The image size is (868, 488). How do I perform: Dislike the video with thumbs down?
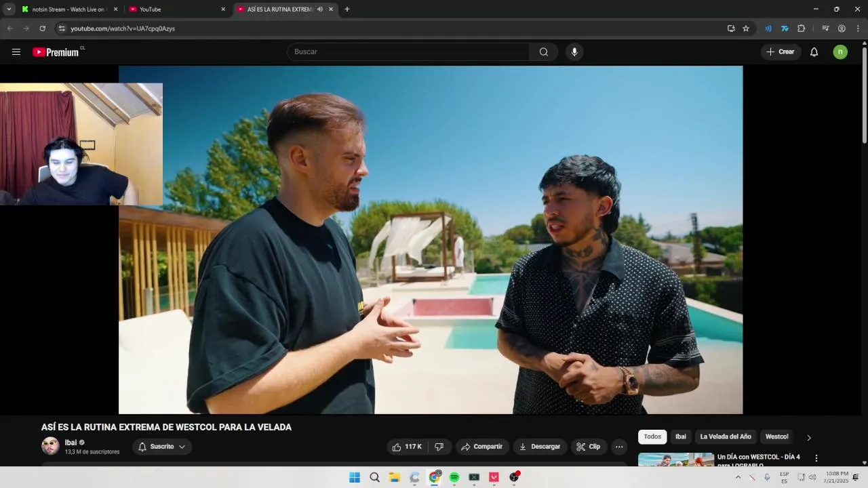(x=439, y=447)
